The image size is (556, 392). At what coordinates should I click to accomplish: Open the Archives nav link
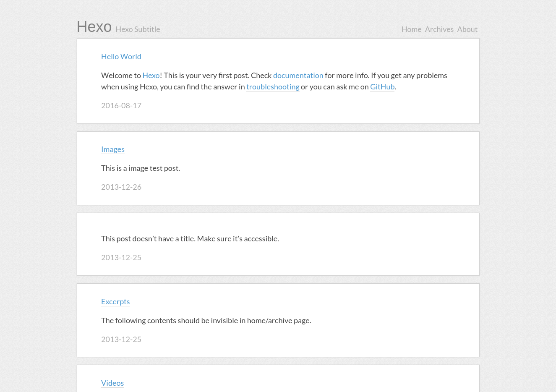coord(439,29)
